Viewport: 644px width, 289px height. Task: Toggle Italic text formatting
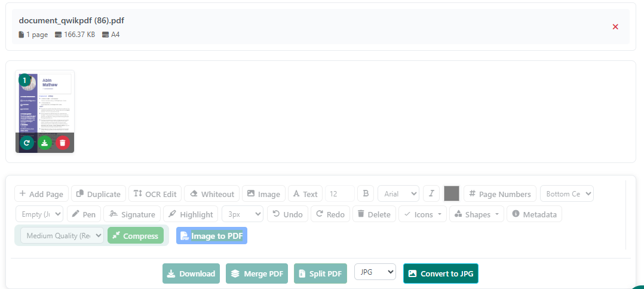[x=431, y=194]
